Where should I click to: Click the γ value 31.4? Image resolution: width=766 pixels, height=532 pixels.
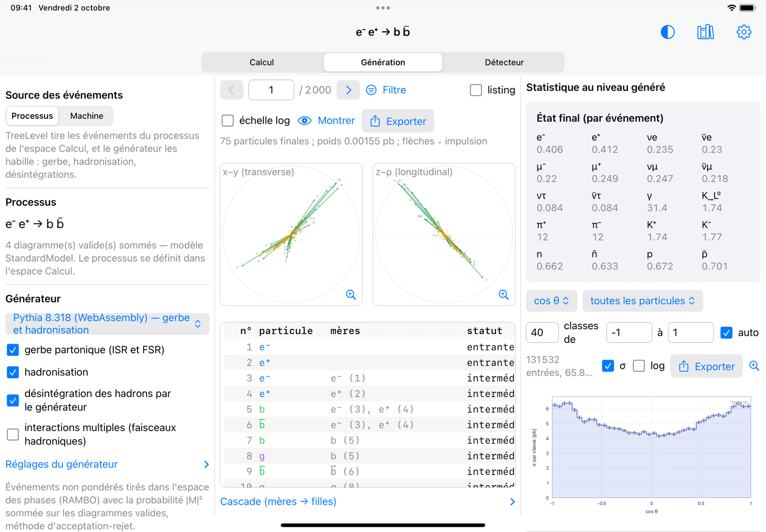(x=657, y=208)
